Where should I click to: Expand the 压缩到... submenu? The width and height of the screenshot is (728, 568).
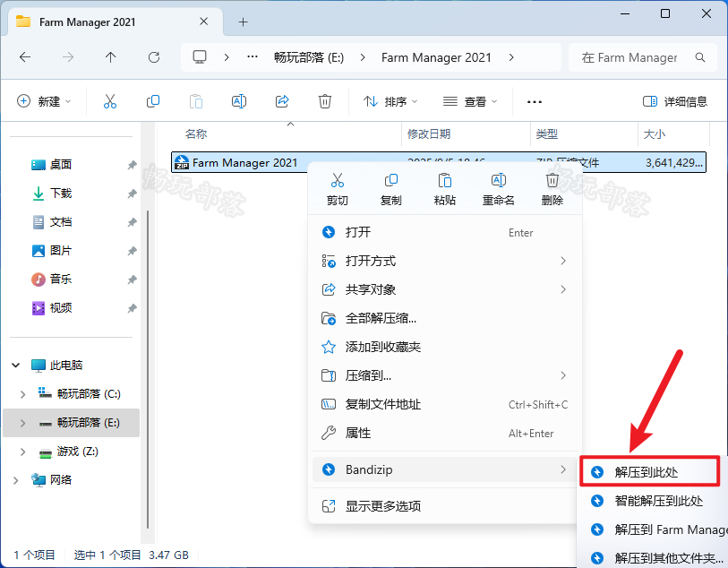(445, 375)
